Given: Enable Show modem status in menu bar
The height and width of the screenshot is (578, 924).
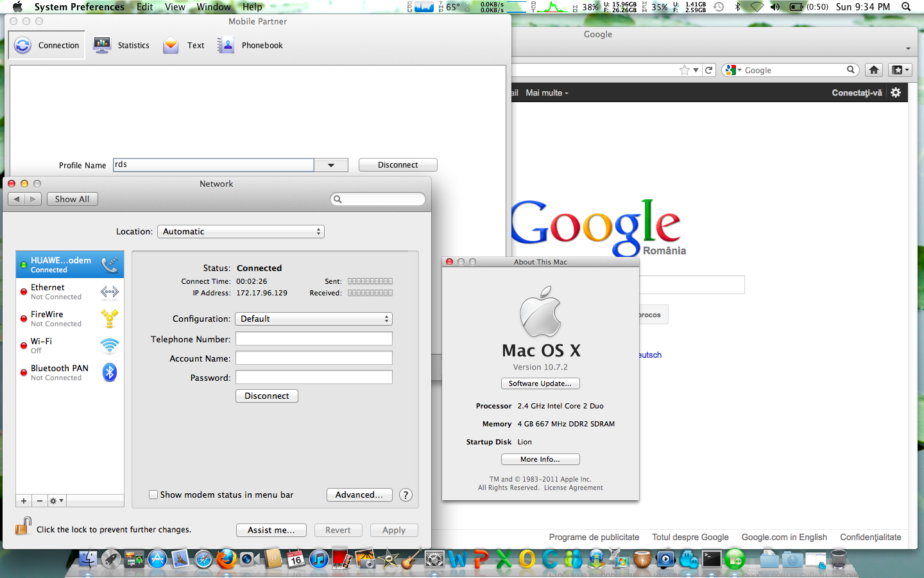Looking at the screenshot, I should pos(153,495).
